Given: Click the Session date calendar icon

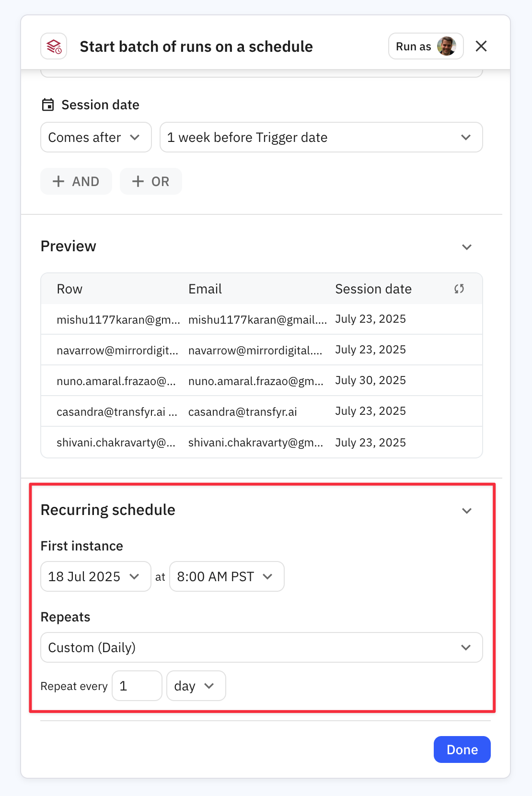Looking at the screenshot, I should [x=48, y=105].
